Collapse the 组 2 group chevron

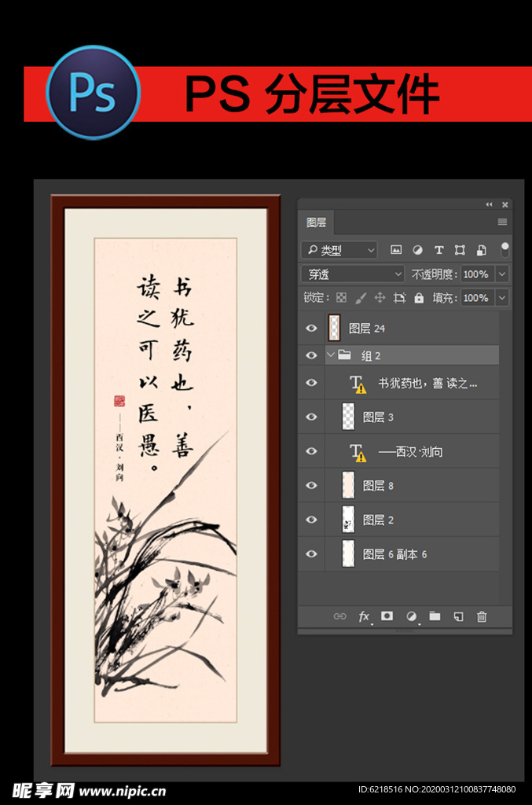pyautogui.click(x=331, y=355)
